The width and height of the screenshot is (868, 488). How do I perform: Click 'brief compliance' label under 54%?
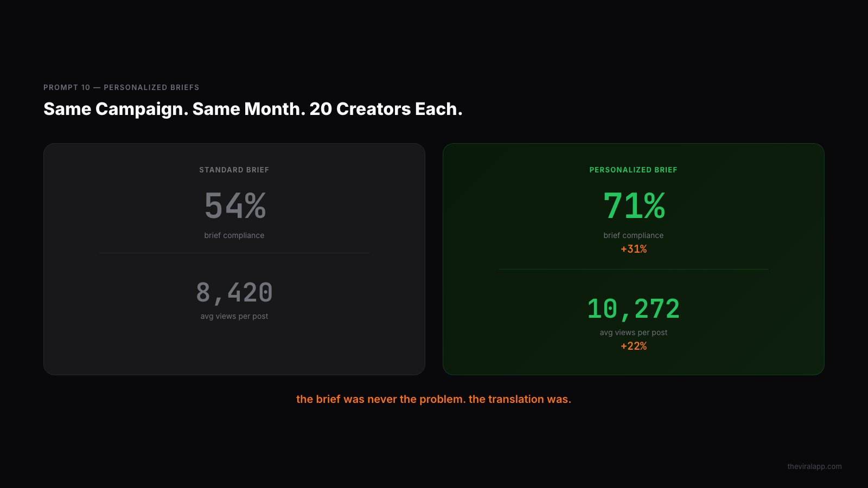click(x=234, y=235)
